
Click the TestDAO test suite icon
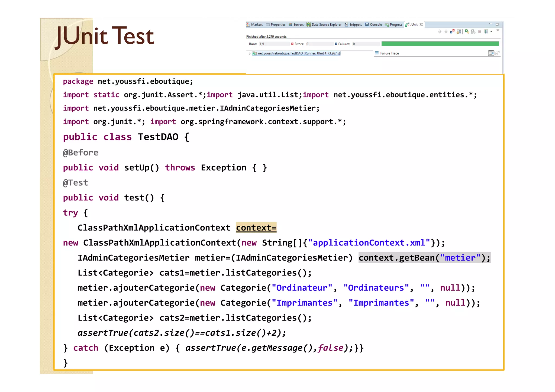254,54
